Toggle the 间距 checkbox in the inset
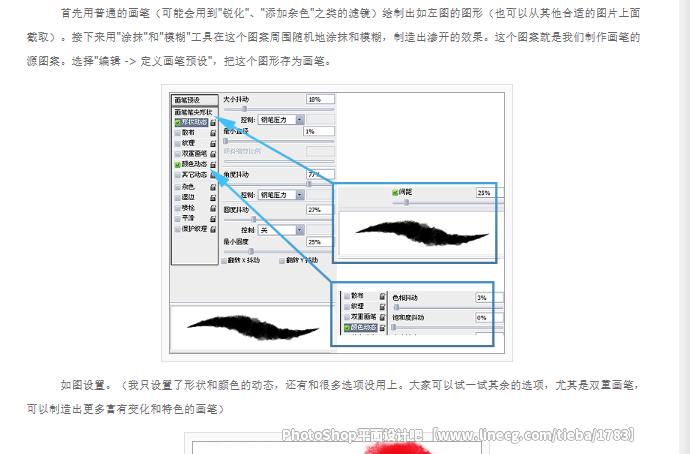The height and width of the screenshot is (454, 690). pyautogui.click(x=395, y=192)
